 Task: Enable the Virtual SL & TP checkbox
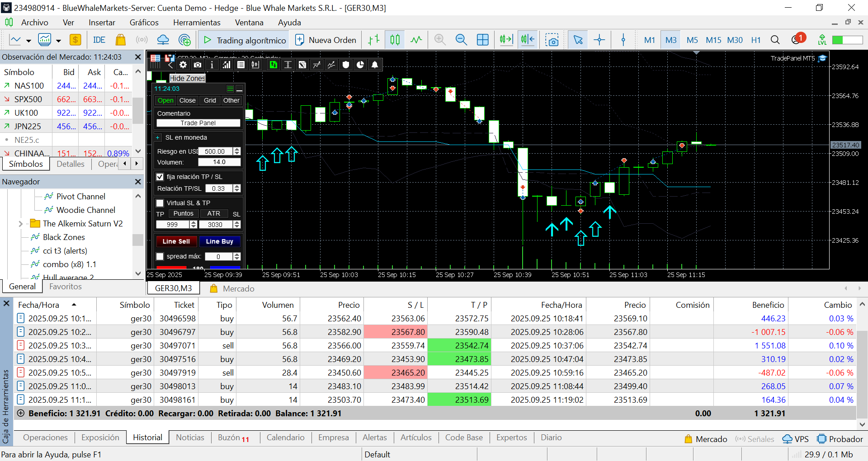tap(160, 203)
